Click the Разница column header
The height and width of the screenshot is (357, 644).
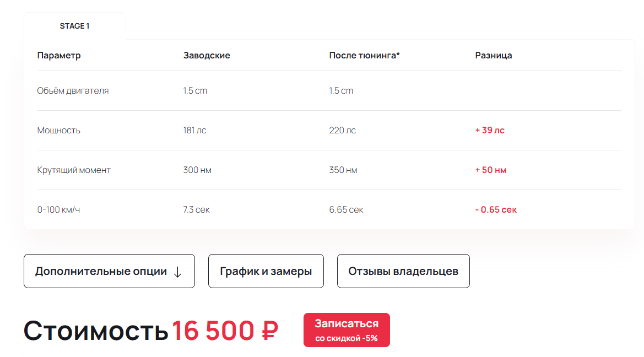click(493, 56)
